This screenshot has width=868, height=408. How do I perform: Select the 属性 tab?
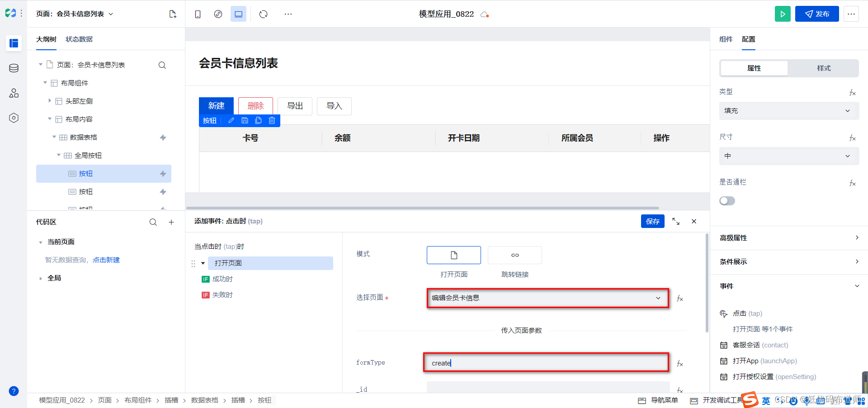coord(754,68)
